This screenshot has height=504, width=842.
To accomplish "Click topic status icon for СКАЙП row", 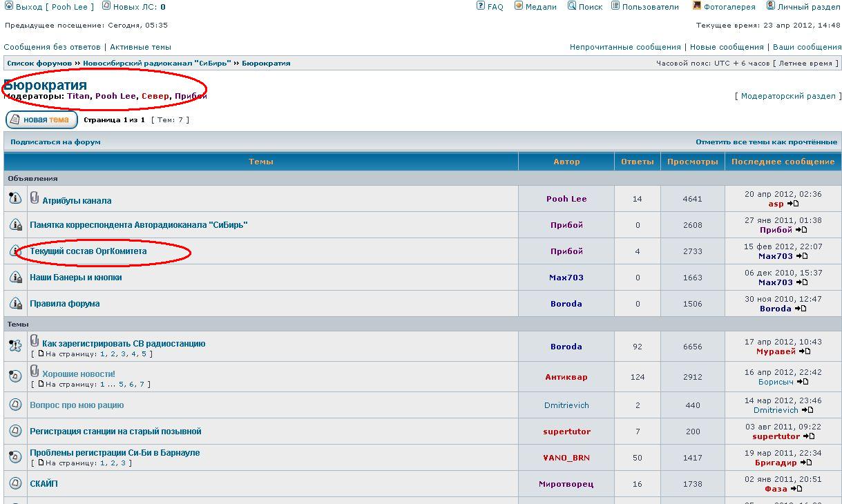I will pos(15,483).
